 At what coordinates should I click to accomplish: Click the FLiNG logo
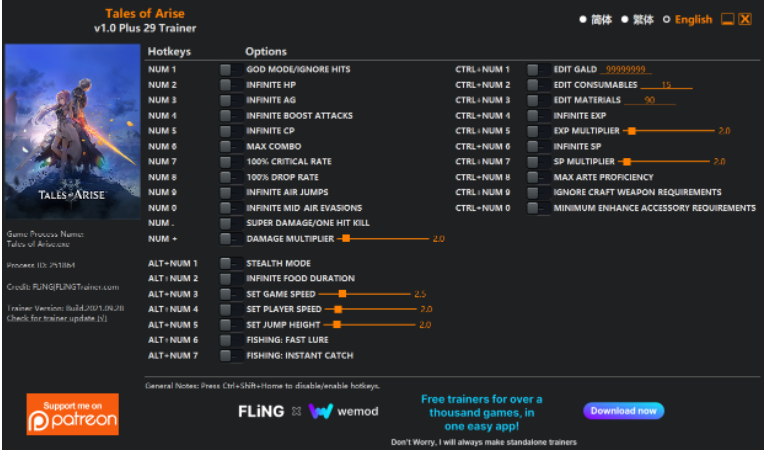point(261,412)
